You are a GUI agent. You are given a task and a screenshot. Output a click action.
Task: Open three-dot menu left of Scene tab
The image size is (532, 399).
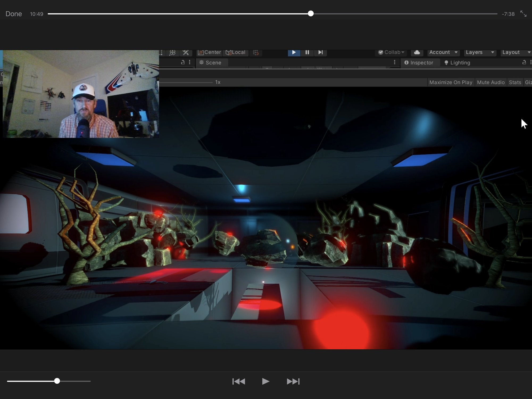pyautogui.click(x=190, y=62)
